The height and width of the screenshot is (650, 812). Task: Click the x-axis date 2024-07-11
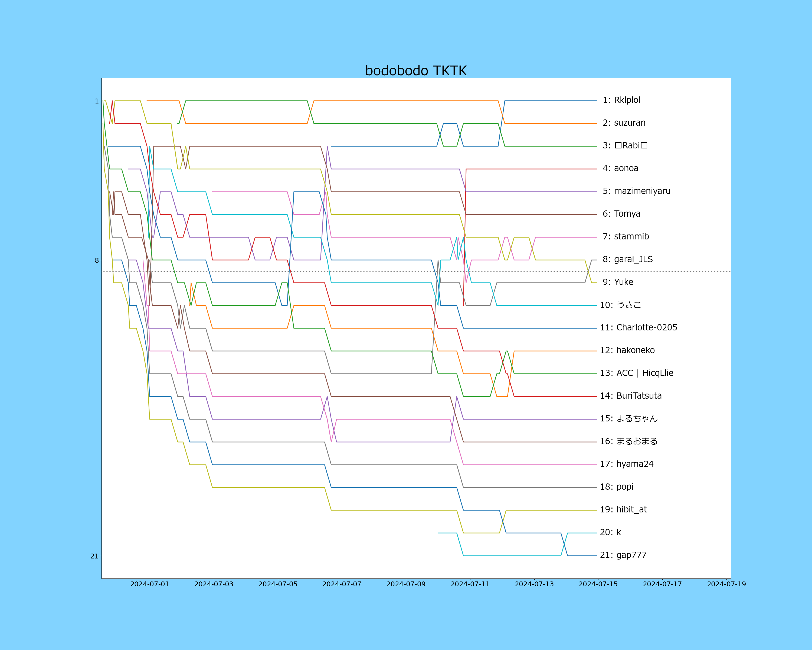click(x=470, y=584)
